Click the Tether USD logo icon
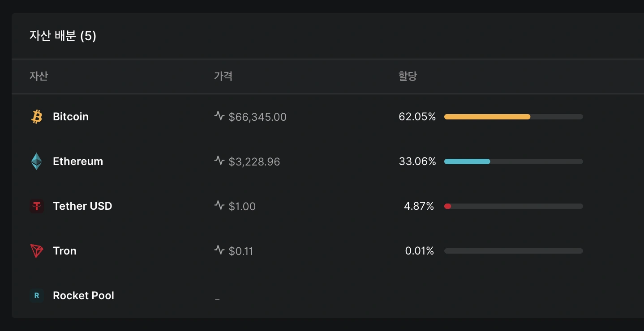Image resolution: width=644 pixels, height=331 pixels. point(37,206)
